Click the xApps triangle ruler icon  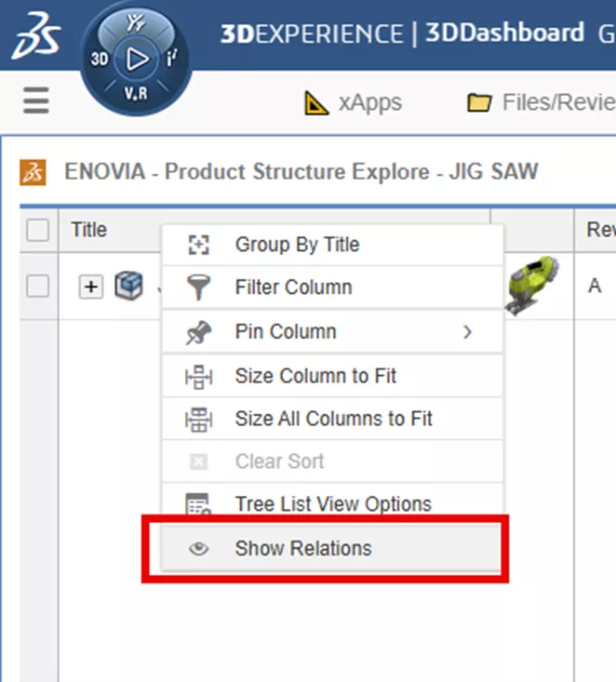pos(317,102)
